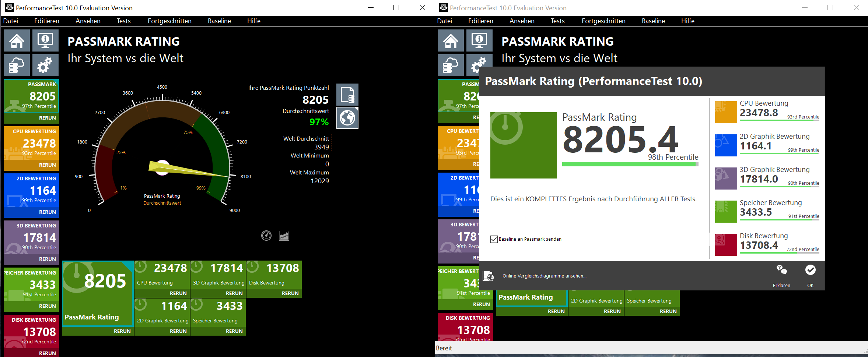Go to Home icon in left window

click(17, 41)
